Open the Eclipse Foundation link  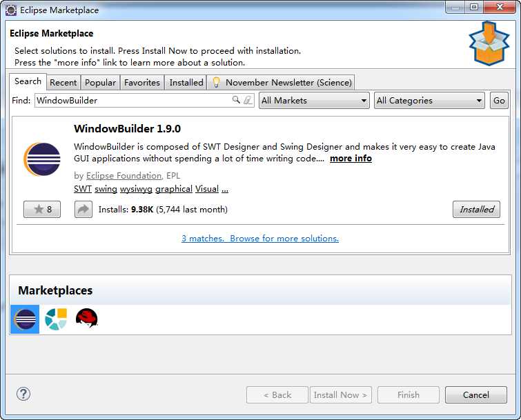124,175
